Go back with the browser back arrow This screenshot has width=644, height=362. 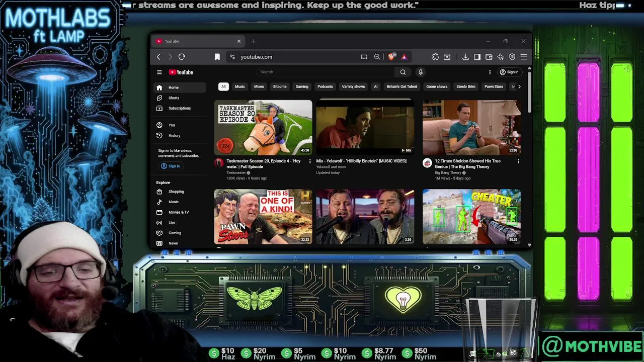tap(158, 57)
